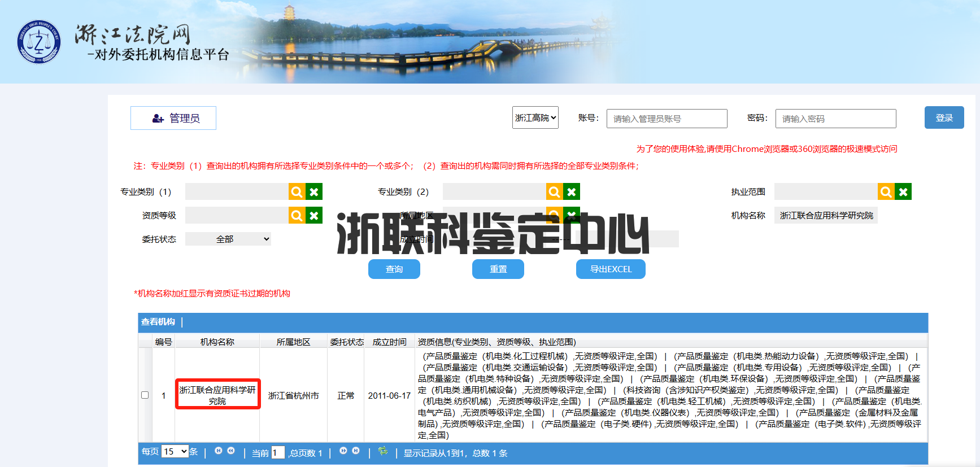Clear the 资质等级 field
The height and width of the screenshot is (467, 980).
click(x=314, y=216)
